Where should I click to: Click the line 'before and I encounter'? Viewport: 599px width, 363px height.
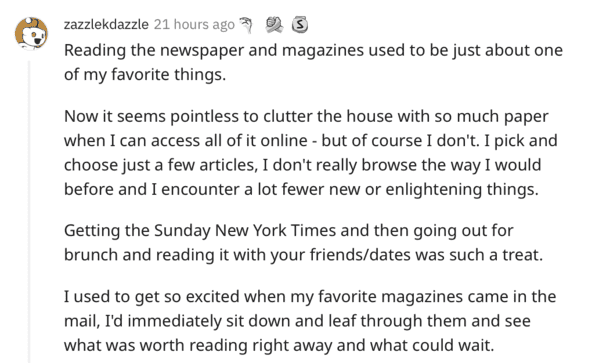301,189
